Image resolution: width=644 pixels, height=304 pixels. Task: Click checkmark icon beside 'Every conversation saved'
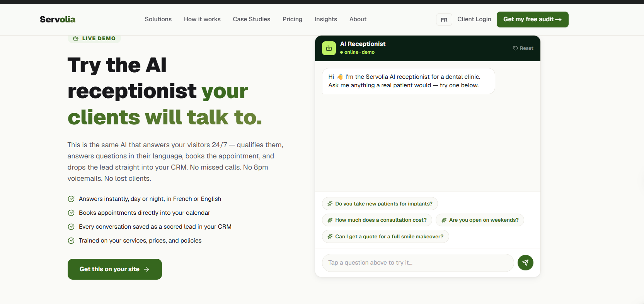pyautogui.click(x=71, y=227)
